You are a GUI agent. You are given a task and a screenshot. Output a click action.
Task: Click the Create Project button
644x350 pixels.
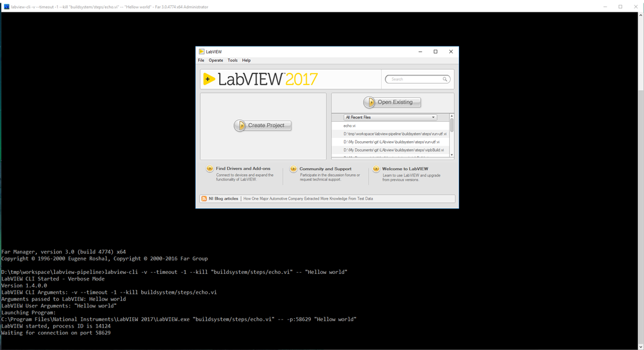pos(262,125)
